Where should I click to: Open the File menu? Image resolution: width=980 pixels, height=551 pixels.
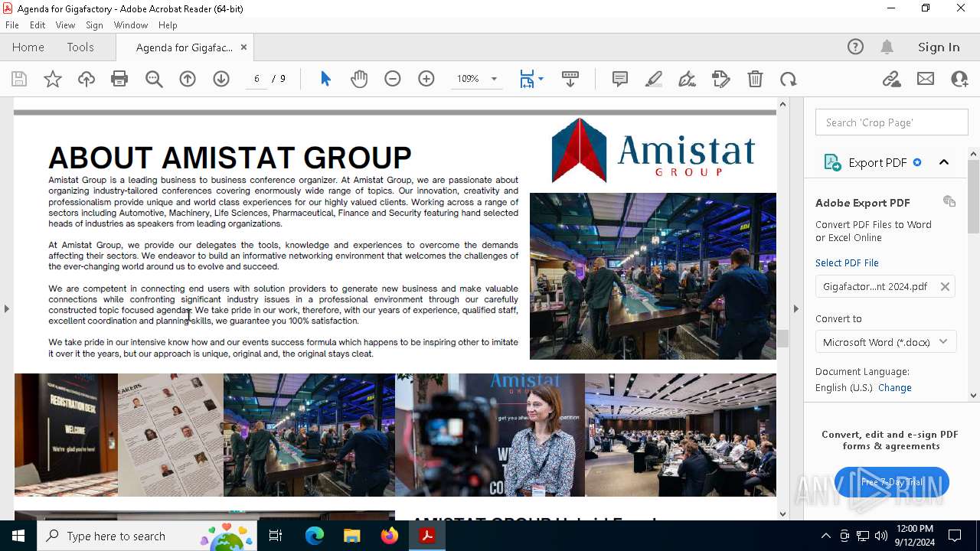[12, 24]
